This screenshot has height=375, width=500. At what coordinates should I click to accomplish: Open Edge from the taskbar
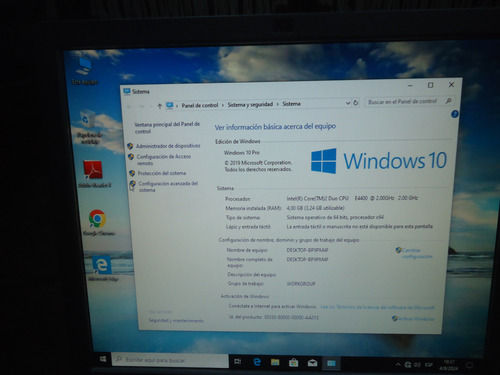[x=257, y=362]
